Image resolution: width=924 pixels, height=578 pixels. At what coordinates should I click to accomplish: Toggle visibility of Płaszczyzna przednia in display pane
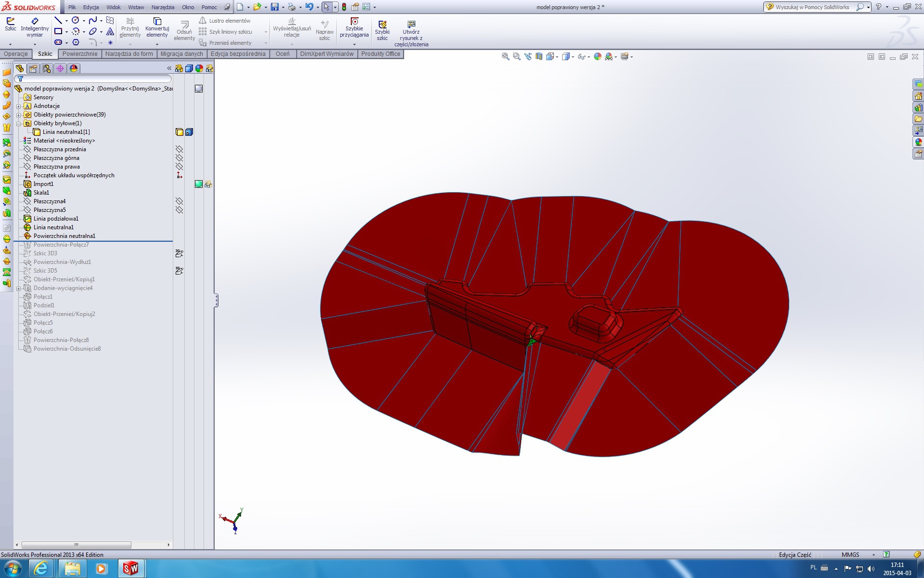point(179,149)
